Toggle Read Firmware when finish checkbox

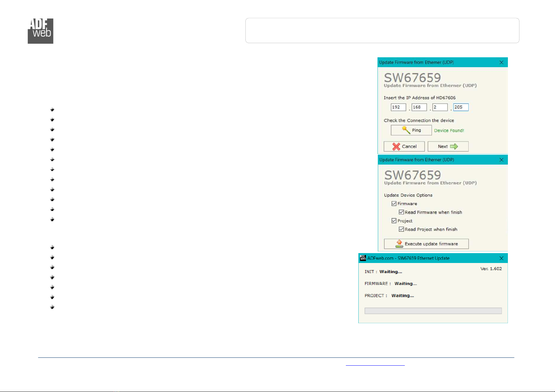click(401, 212)
